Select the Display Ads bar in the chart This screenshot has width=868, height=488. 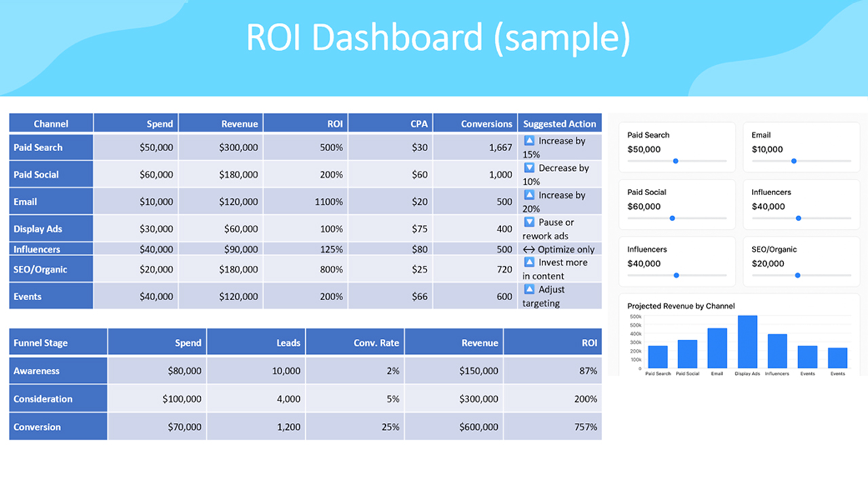(x=747, y=342)
